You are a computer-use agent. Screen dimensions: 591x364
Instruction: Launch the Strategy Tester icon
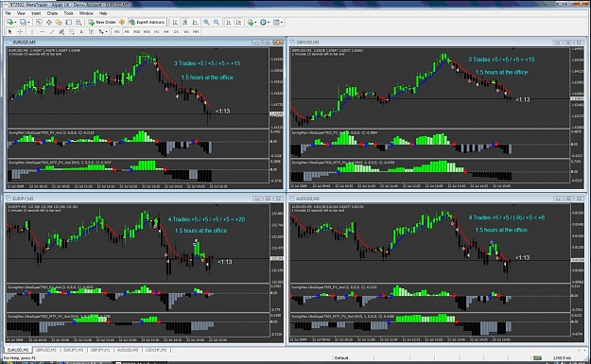(x=78, y=23)
